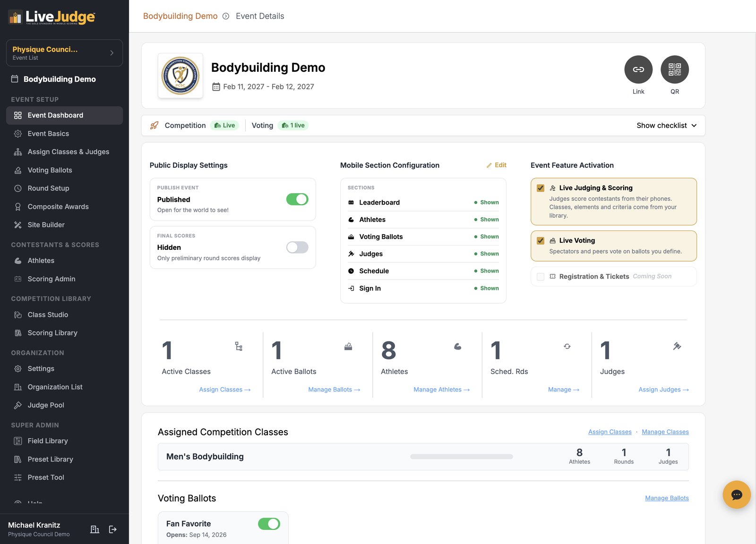This screenshot has width=756, height=544.
Task: Open the chat support bubble
Action: [737, 494]
